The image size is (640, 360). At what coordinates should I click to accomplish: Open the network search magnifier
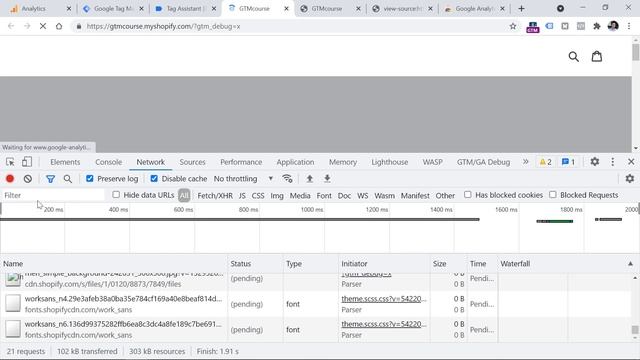tap(68, 179)
